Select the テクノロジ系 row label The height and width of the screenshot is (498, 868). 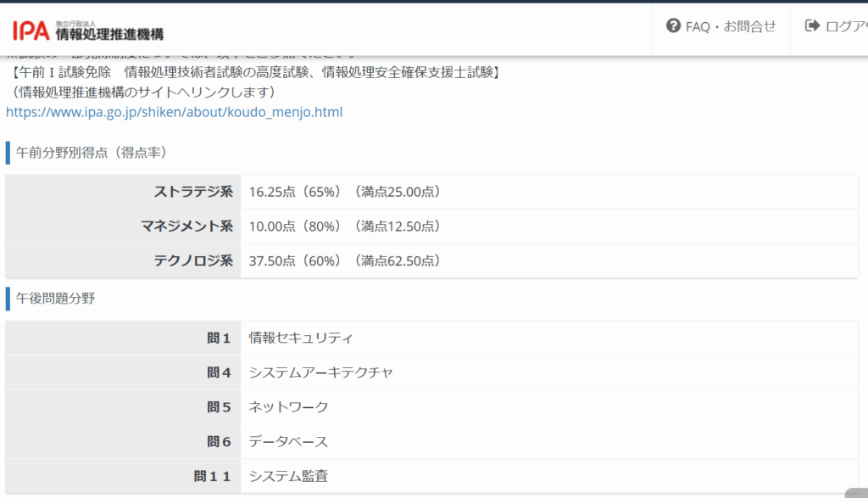(192, 260)
